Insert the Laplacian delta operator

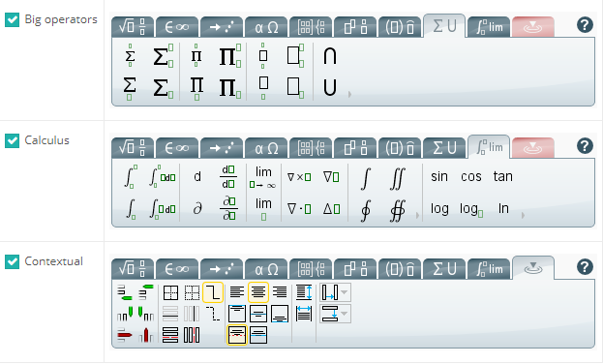click(x=331, y=209)
